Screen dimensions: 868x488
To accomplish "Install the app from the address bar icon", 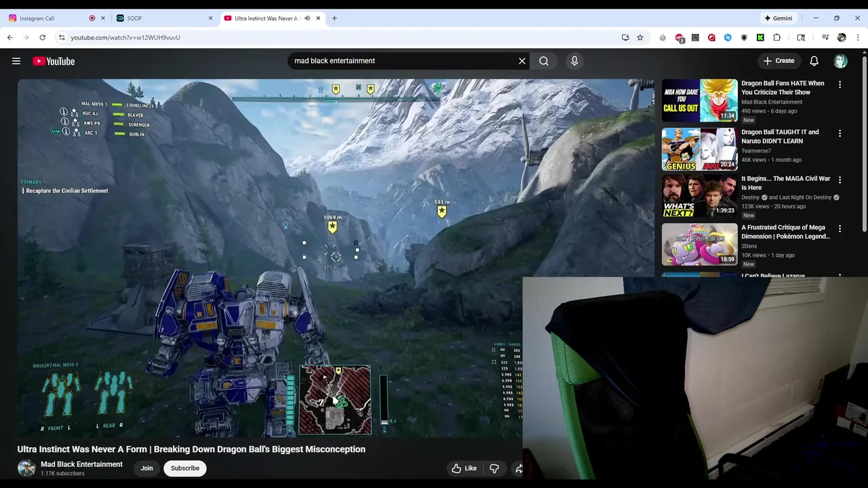I will point(625,37).
